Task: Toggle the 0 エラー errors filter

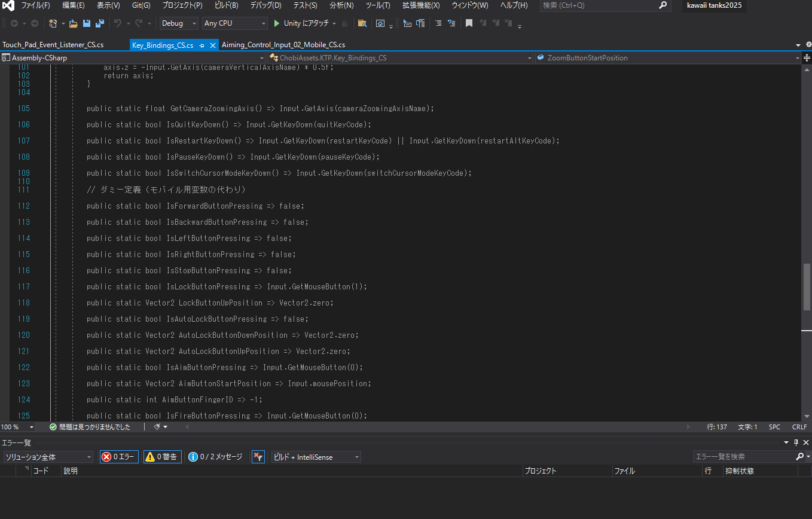Action: coord(119,457)
